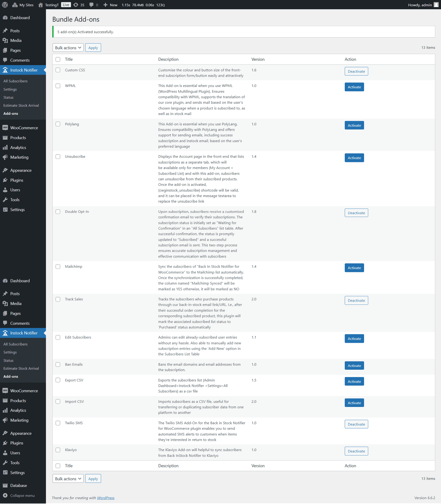The height and width of the screenshot is (504, 441).
Task: Click the admin avatar icon
Action: coord(436,5)
